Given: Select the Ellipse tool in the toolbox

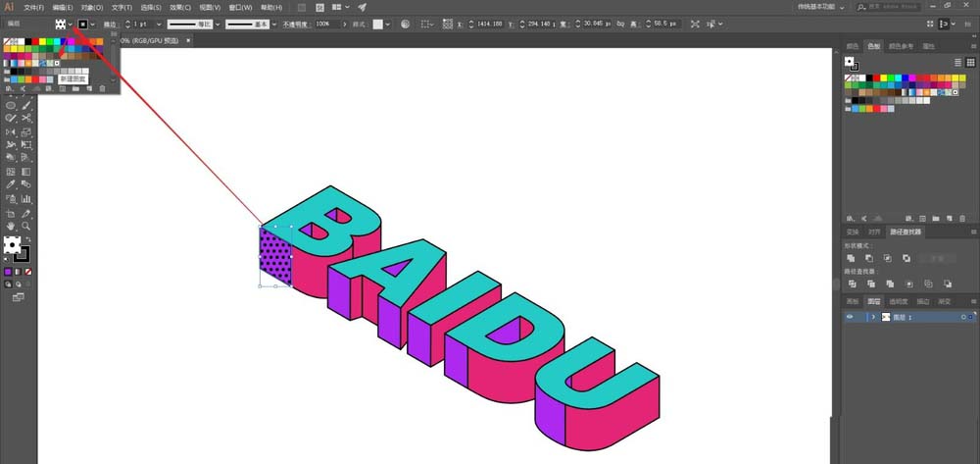Looking at the screenshot, I should click(11, 104).
